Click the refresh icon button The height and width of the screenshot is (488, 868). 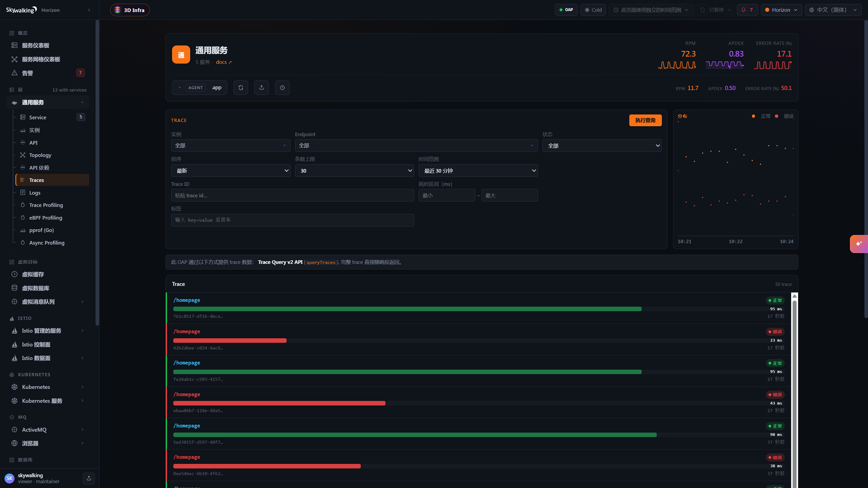(241, 88)
